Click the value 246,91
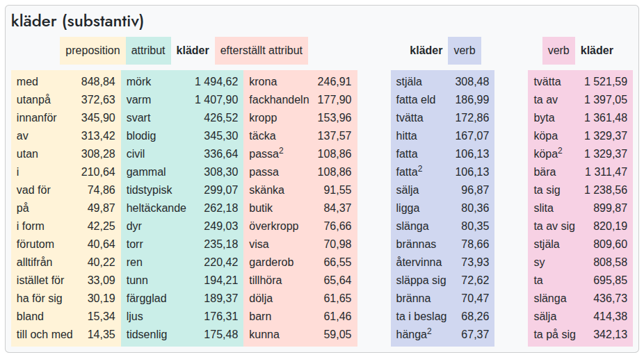Image resolution: width=644 pixels, height=357 pixels. (x=335, y=82)
